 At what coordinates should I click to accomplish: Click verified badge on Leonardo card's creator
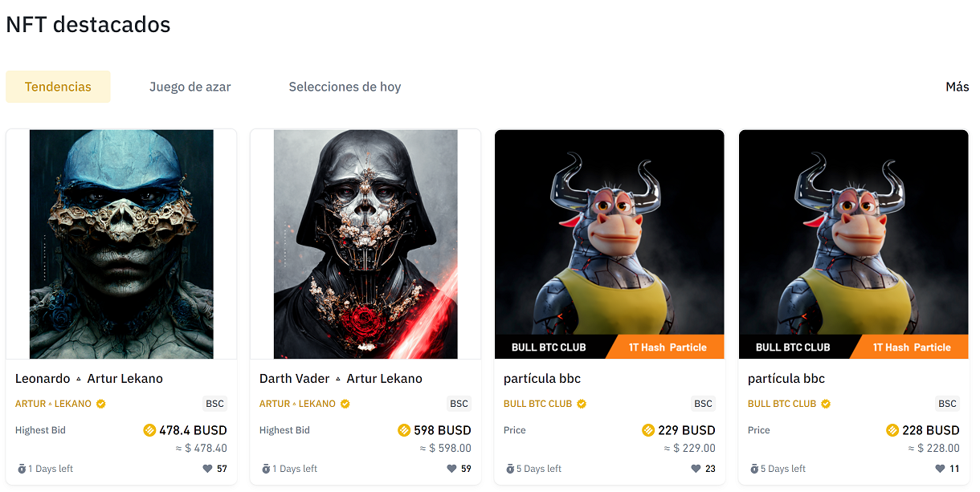click(101, 404)
